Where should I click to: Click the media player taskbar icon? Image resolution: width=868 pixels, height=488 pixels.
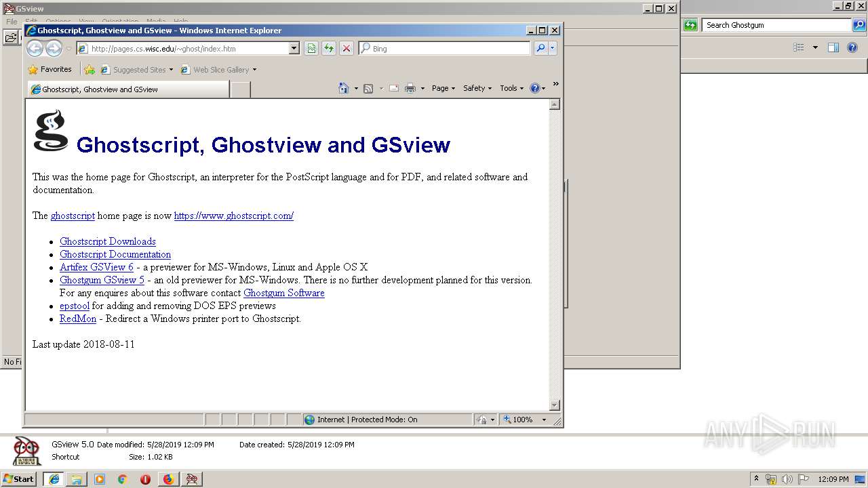(100, 479)
